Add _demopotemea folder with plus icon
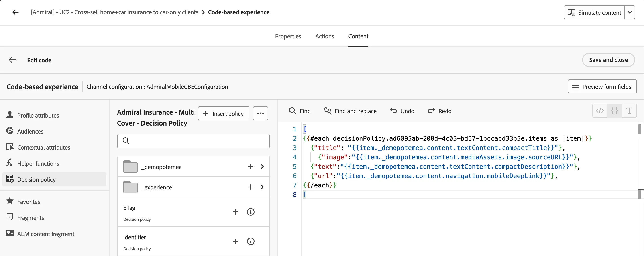The height and width of the screenshot is (256, 644). (251, 167)
